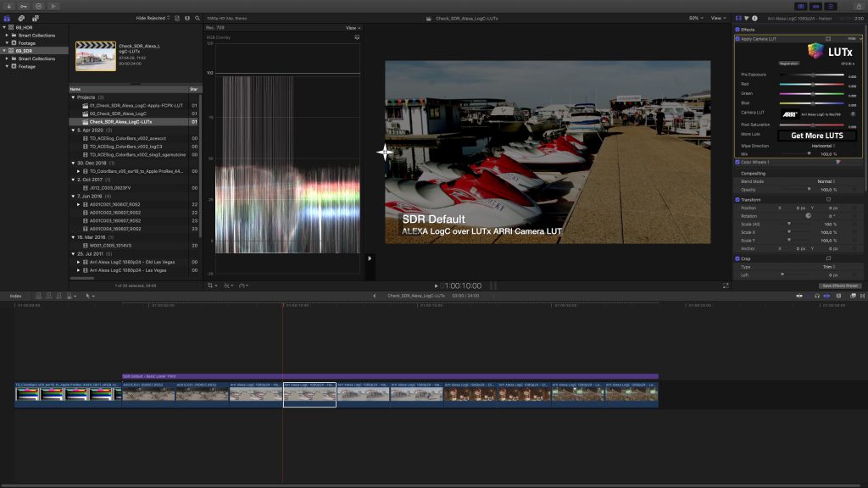Click the clip appearance icon in browser

[177, 19]
